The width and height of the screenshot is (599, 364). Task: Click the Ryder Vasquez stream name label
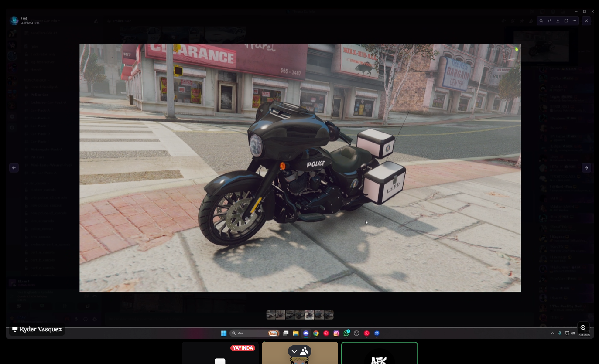tap(37, 330)
